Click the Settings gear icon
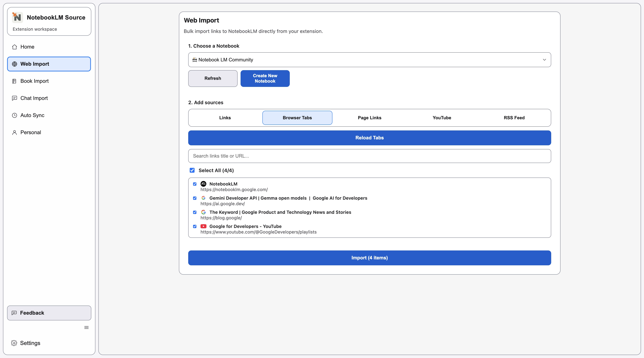Image resolution: width=644 pixels, height=358 pixels. (x=14, y=343)
